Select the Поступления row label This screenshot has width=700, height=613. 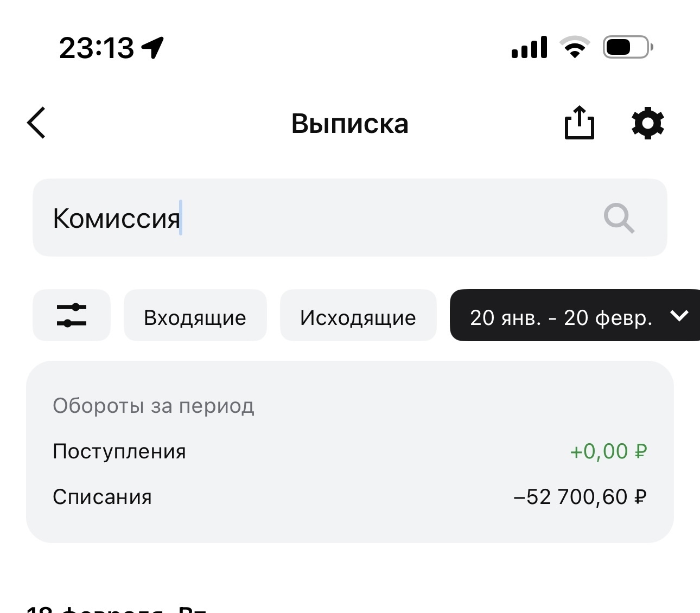click(119, 451)
